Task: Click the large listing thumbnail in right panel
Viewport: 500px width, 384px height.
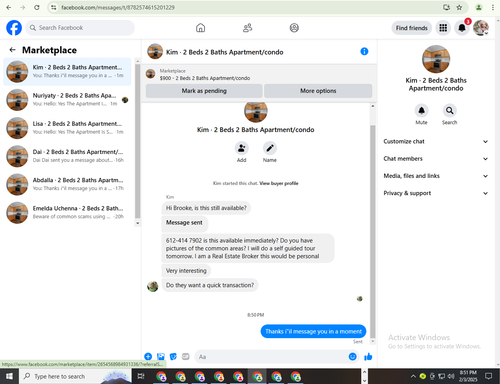Action: pos(436,59)
